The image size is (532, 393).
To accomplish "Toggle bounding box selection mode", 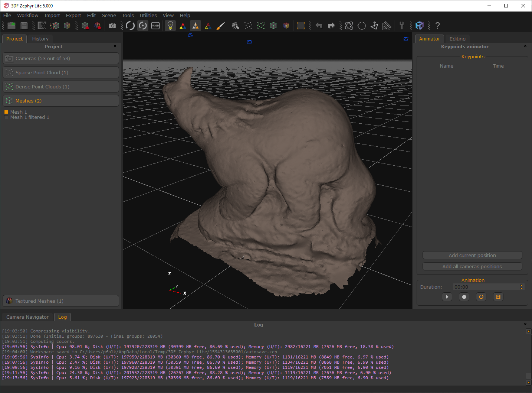I will point(301,26).
